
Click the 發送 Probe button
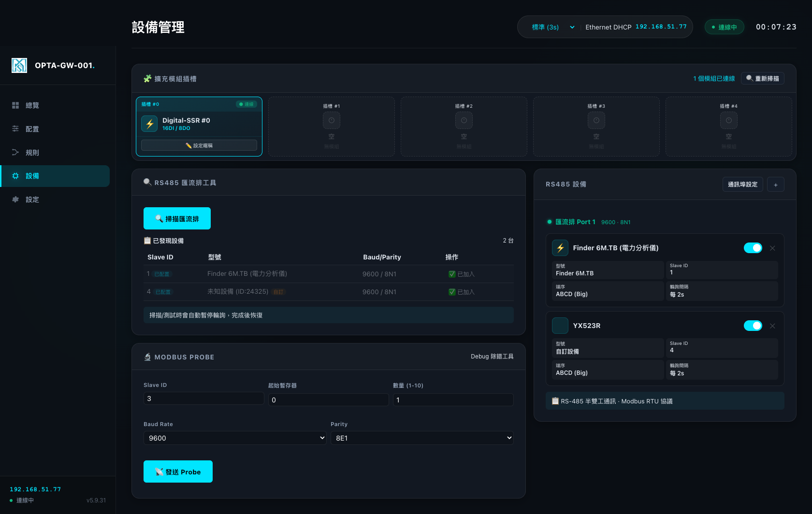coord(178,471)
